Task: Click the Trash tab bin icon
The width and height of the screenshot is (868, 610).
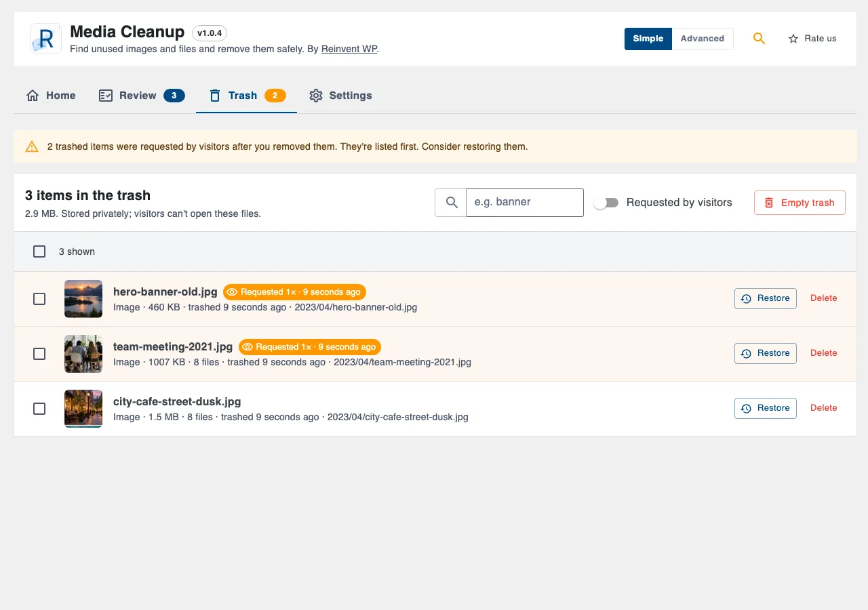Action: click(x=215, y=96)
